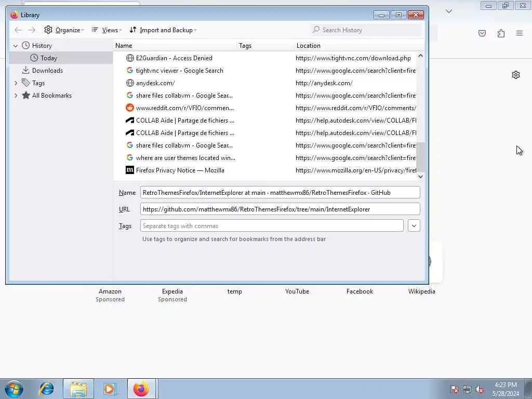
Task: Open the Action Center flag tray icon
Action: [x=454, y=390]
